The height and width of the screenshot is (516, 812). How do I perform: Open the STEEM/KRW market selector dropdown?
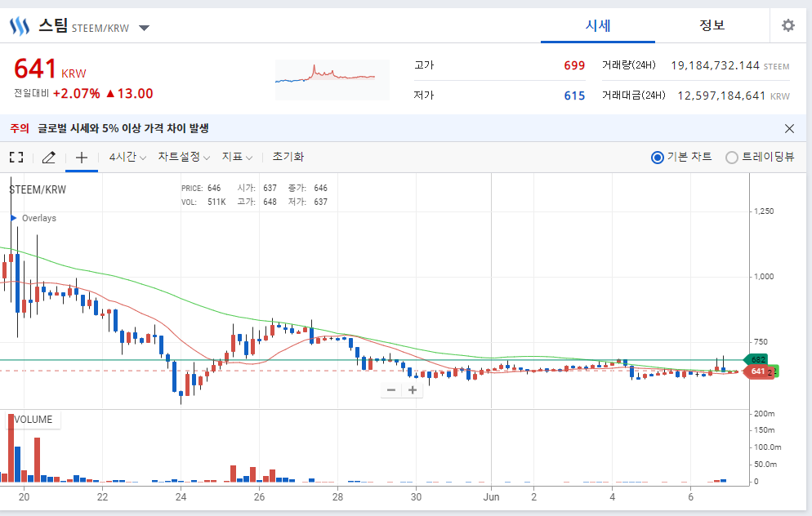pyautogui.click(x=145, y=28)
